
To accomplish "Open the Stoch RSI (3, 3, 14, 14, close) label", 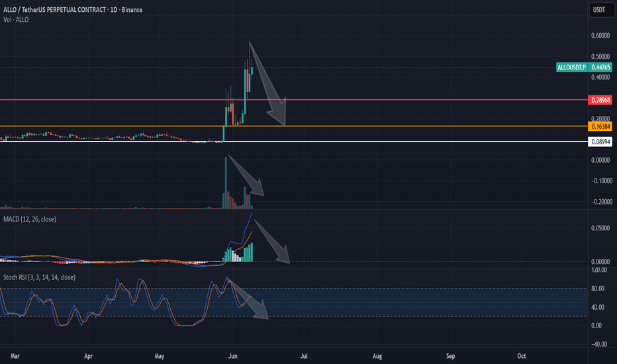I will point(39,277).
